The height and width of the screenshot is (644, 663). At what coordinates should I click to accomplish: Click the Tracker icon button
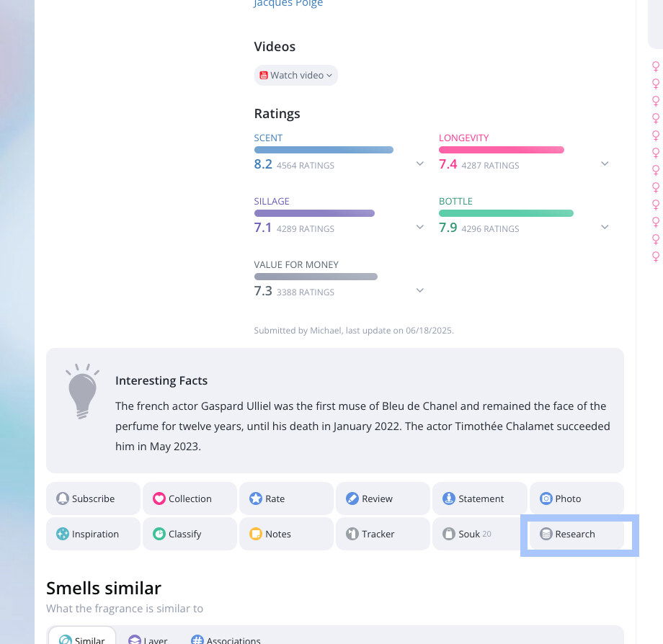[x=352, y=534]
